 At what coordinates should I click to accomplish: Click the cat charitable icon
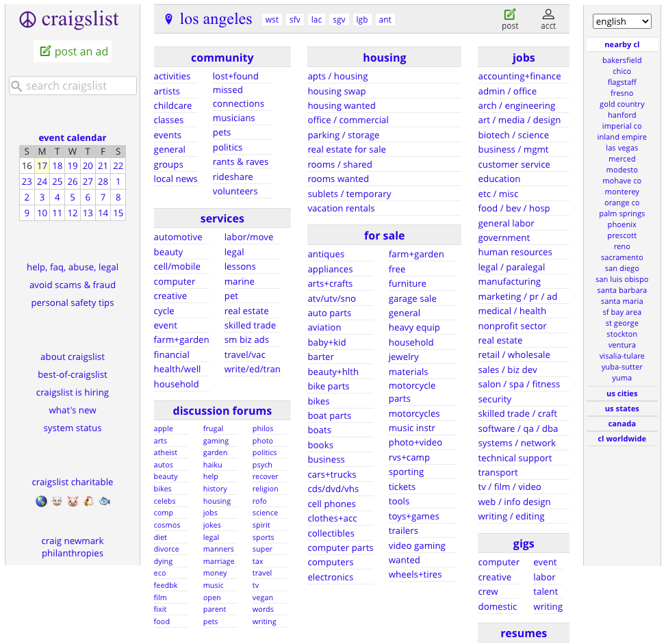pyautogui.click(x=57, y=501)
